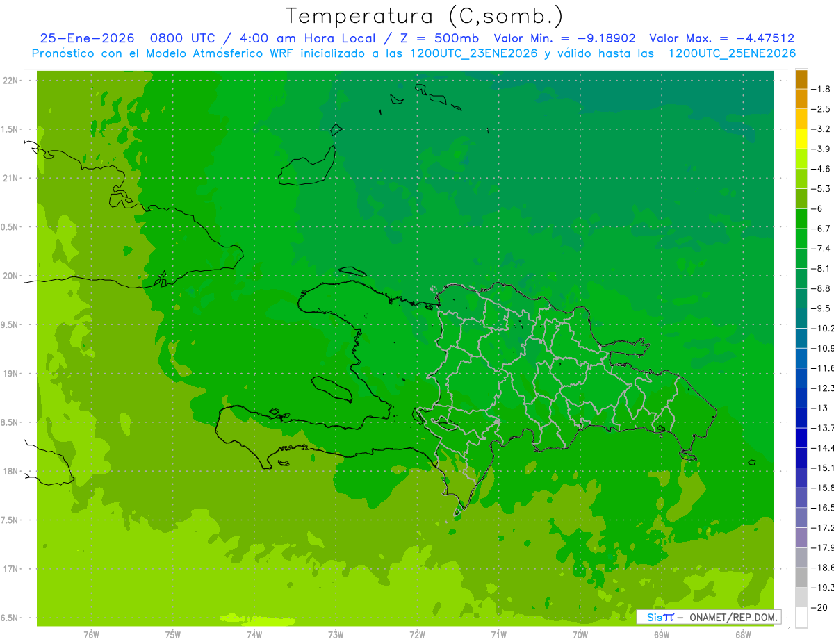Click the "18N" latitude label
The width and height of the screenshot is (834, 644).
[10, 472]
